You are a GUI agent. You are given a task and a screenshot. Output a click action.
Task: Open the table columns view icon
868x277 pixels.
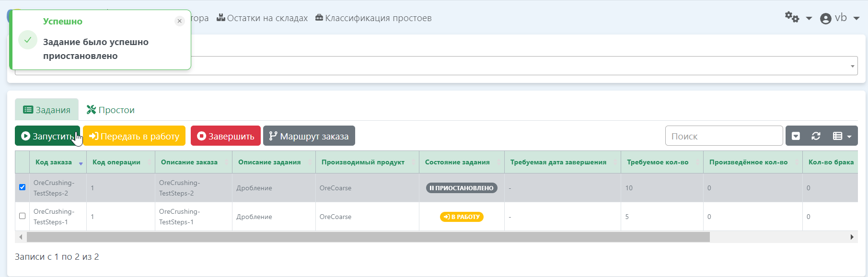tap(842, 136)
